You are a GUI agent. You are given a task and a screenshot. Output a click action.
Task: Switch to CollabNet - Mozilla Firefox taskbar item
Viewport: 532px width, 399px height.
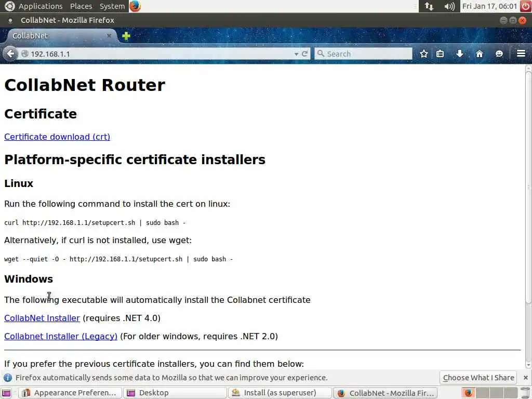click(385, 393)
